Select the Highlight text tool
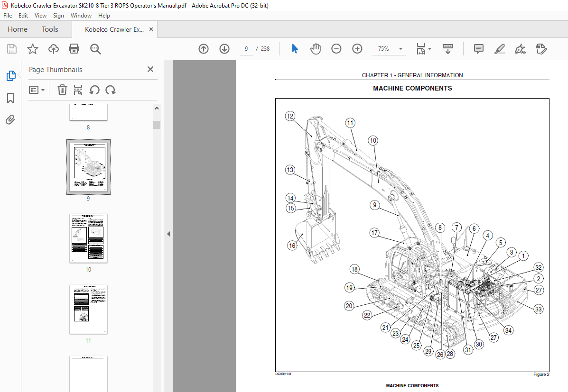This screenshot has width=568, height=392. (x=500, y=49)
